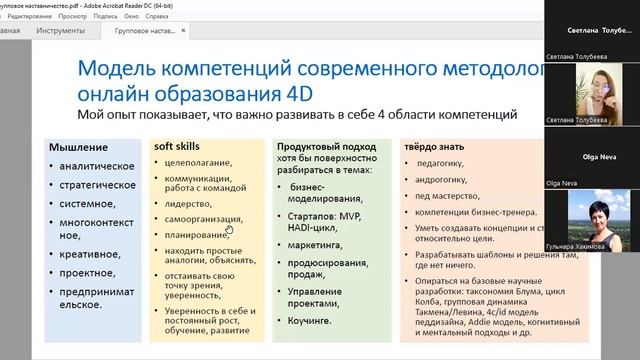Click the bullet педагогику
This screenshot has width=640, height=360.
click(x=440, y=163)
